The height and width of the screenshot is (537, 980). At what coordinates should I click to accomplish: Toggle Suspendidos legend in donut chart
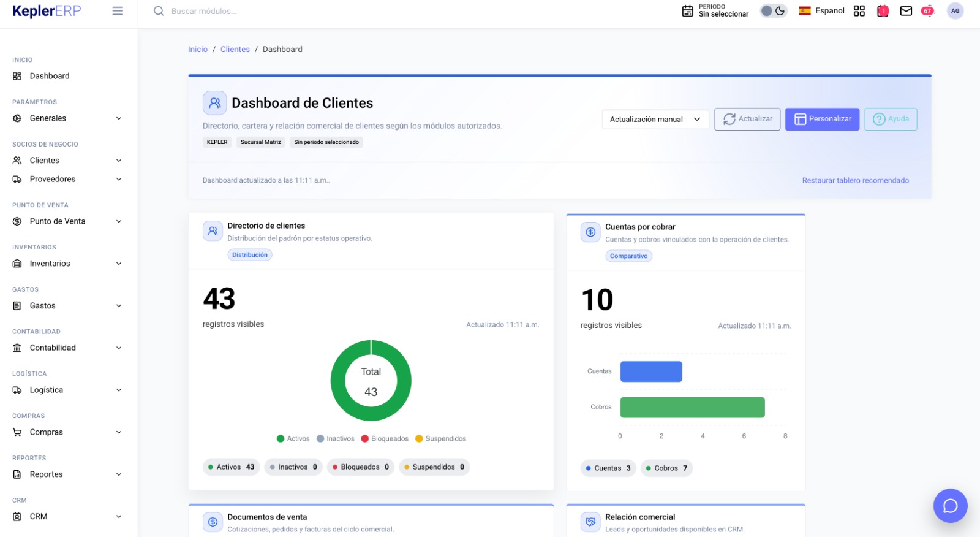point(441,439)
